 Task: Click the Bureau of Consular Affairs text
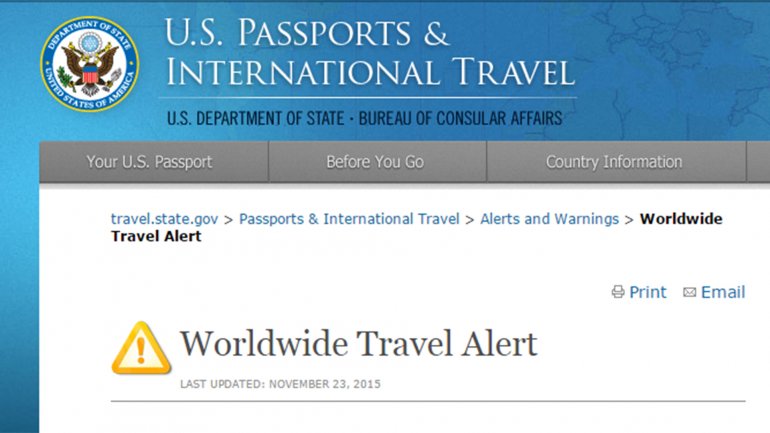pyautogui.click(x=460, y=118)
